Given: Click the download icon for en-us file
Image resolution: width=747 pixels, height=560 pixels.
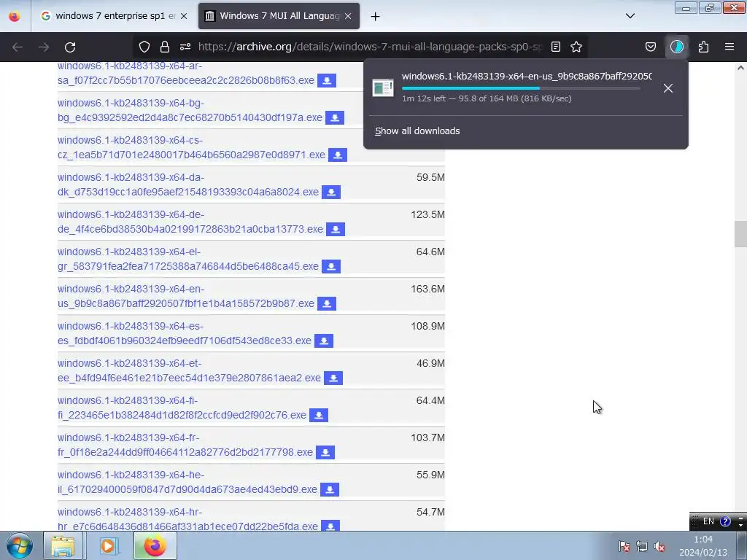Looking at the screenshot, I should pos(327,303).
